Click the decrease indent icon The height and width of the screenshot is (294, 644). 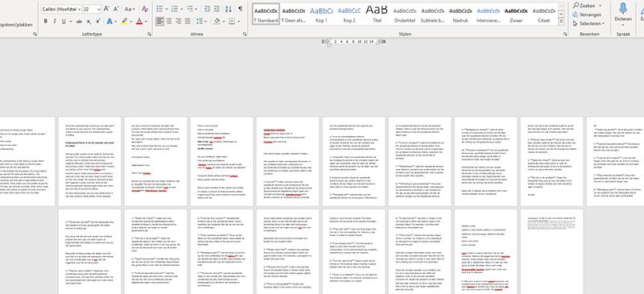point(207,9)
